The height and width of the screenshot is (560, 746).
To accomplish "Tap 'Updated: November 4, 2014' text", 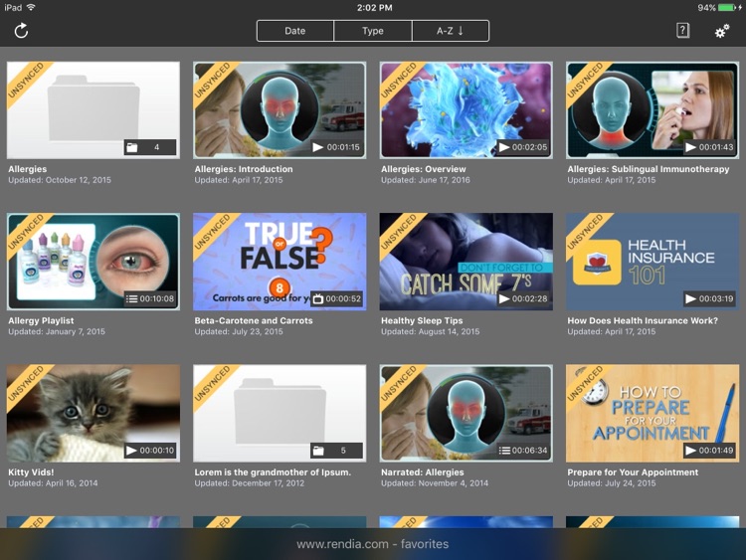I will coord(435,483).
